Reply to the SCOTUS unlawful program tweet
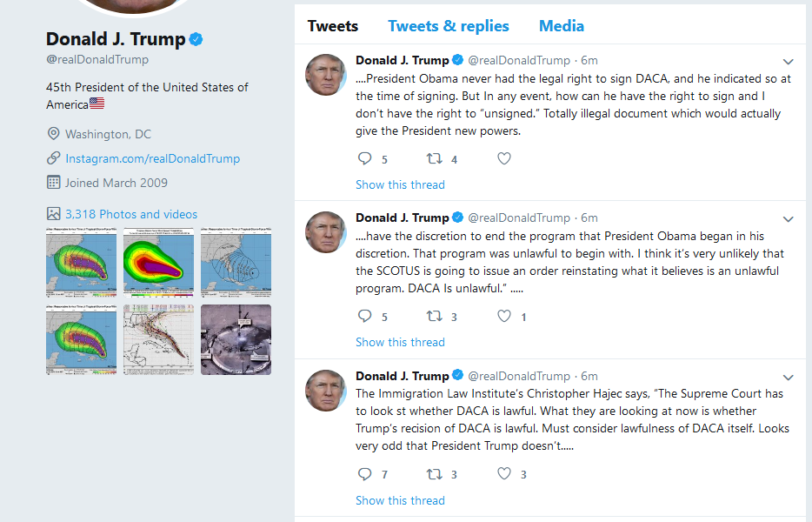 [x=365, y=317]
